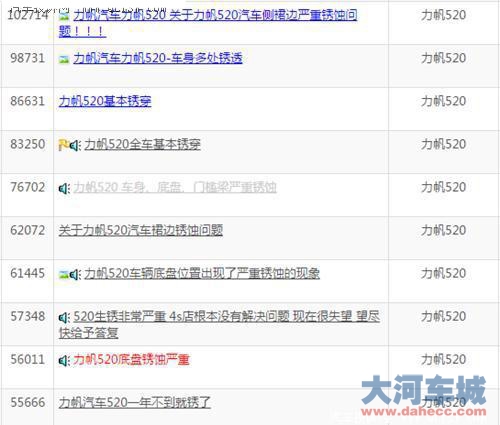This screenshot has height=425, width=500.
Task: Click the picture icon in row 61445
Action: tap(64, 274)
